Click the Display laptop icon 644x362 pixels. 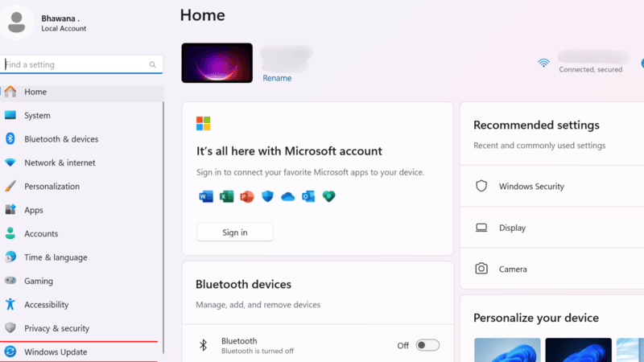click(481, 228)
